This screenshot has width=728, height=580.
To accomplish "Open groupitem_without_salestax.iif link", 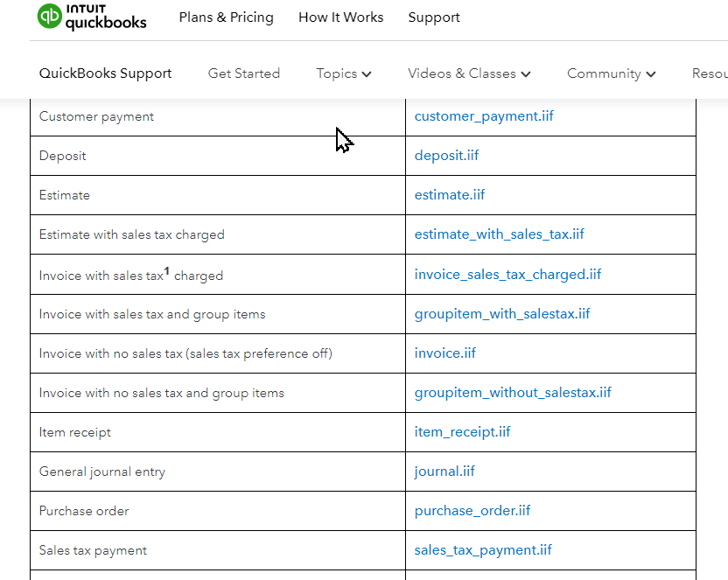I will pyautogui.click(x=513, y=393).
